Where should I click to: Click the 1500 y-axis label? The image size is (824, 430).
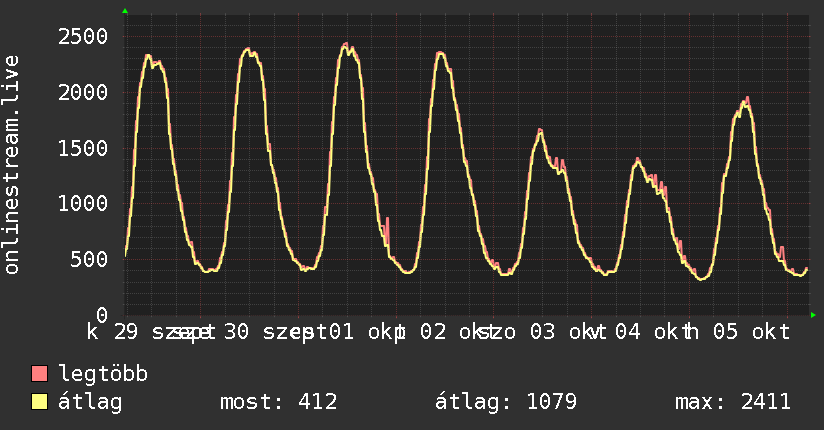coord(83,148)
